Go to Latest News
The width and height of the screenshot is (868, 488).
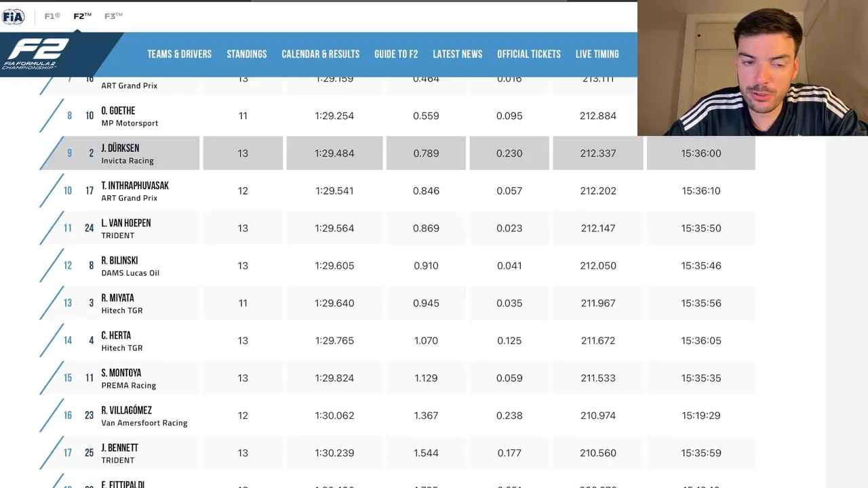click(x=458, y=54)
